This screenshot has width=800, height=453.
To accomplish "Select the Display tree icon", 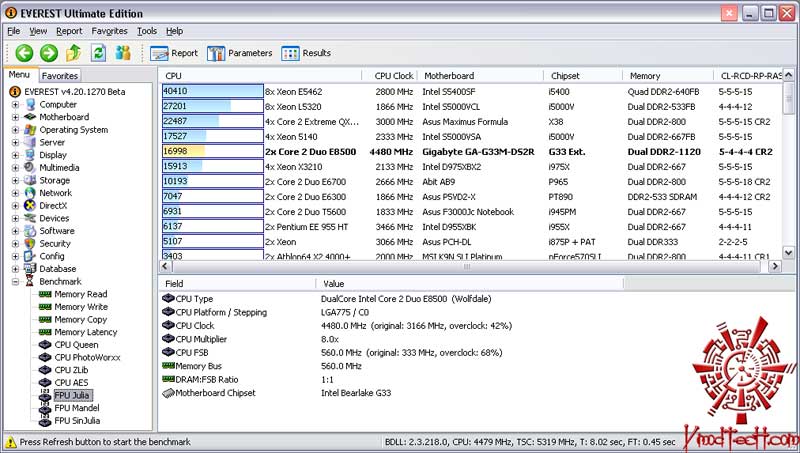I will (30, 155).
